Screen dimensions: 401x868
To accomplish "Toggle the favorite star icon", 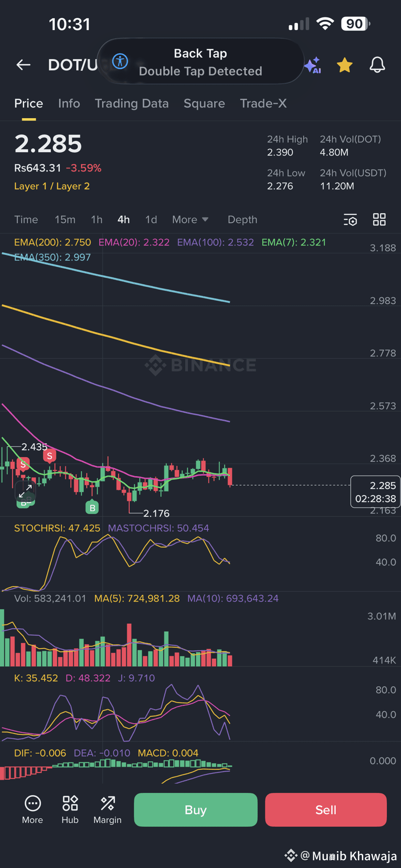I will pos(344,64).
